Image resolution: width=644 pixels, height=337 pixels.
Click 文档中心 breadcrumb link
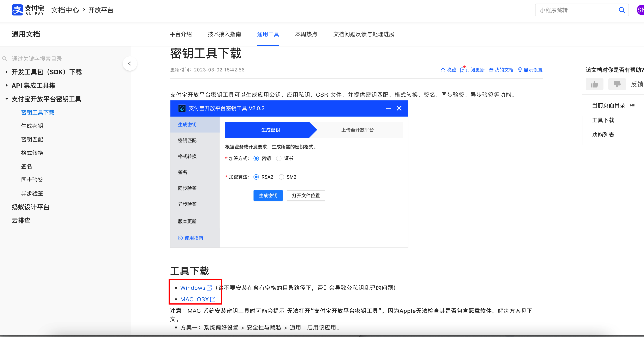pos(65,10)
